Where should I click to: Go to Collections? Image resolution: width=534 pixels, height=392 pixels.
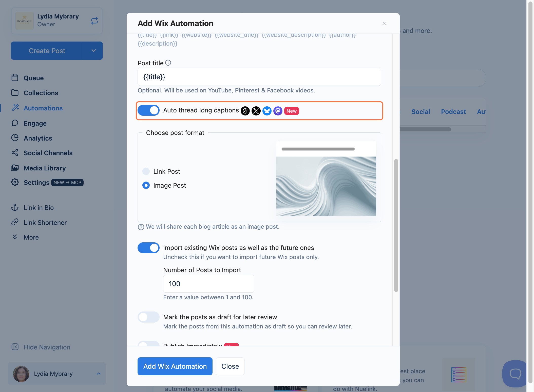[41, 93]
